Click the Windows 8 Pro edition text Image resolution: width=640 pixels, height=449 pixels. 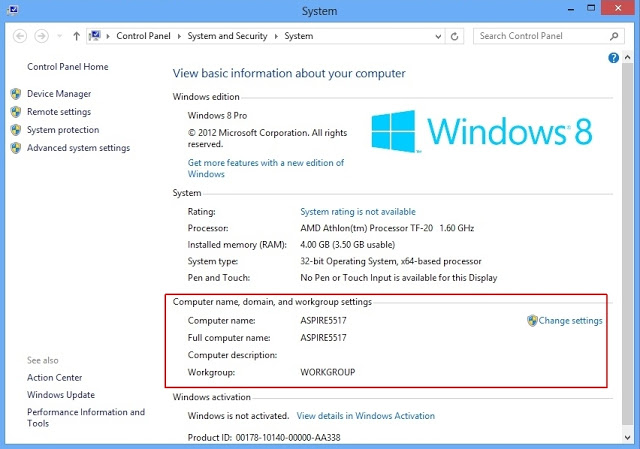(217, 116)
